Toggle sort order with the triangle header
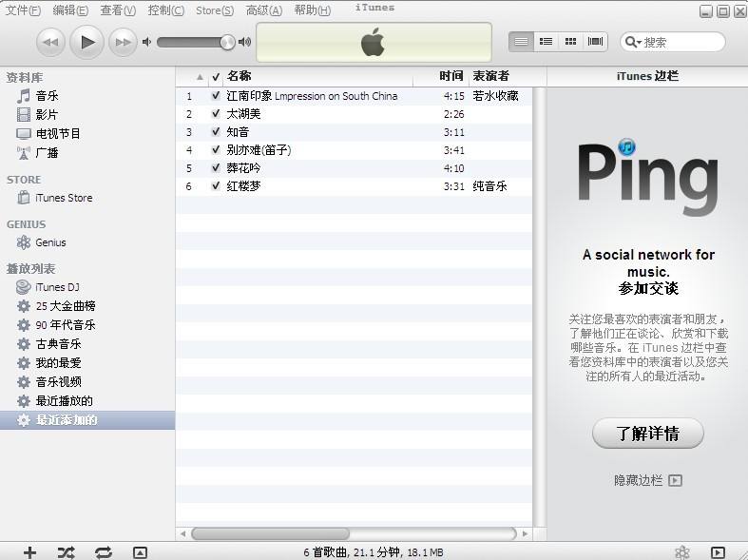This screenshot has height=560, width=748. [200, 76]
